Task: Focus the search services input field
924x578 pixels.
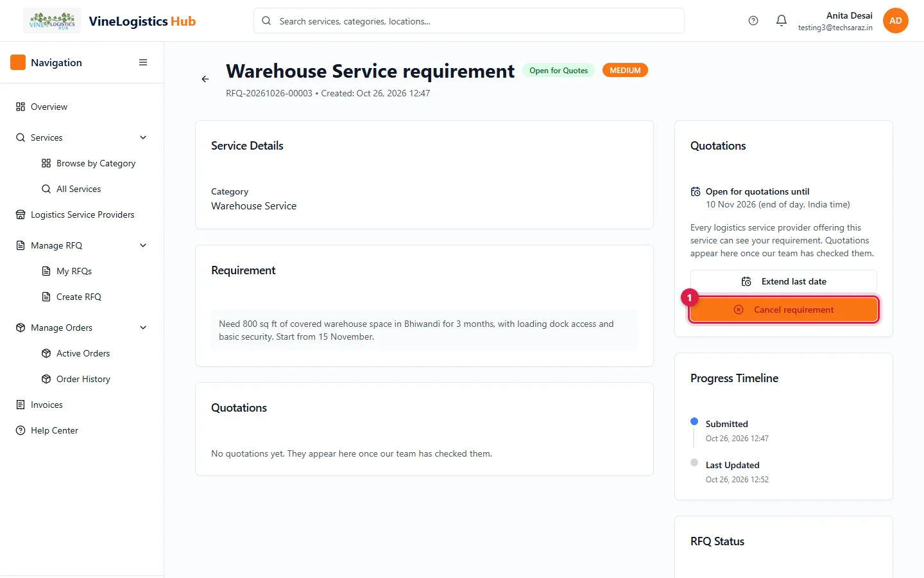Action: pyautogui.click(x=469, y=21)
